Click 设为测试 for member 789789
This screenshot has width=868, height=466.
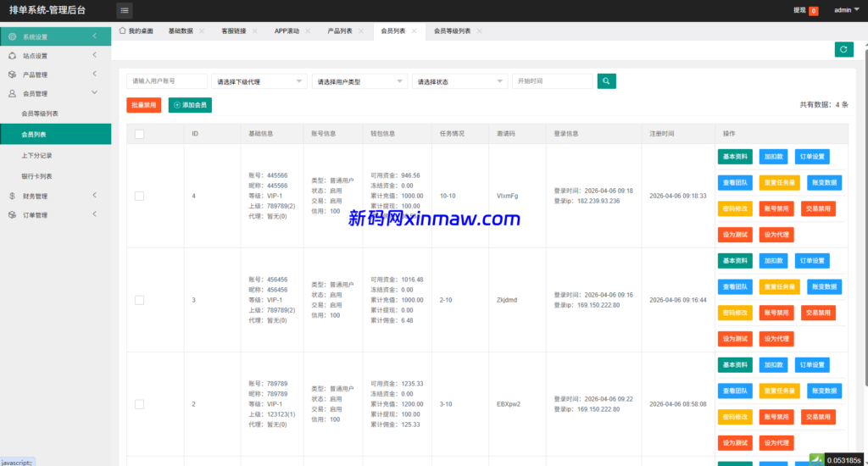point(735,443)
